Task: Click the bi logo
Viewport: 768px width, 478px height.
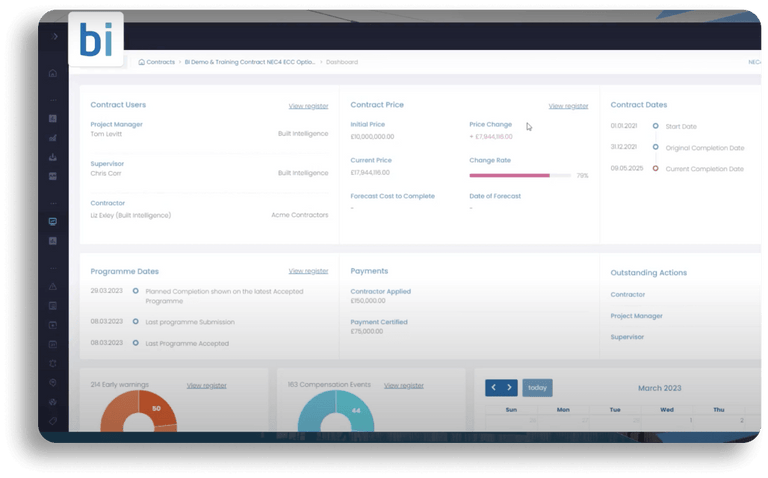Action: point(96,39)
